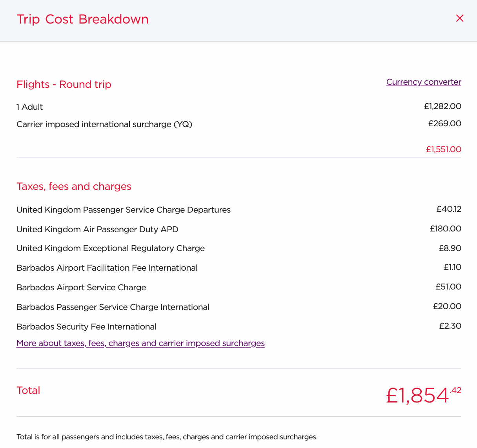The width and height of the screenshot is (477, 448).
Task: Open More about taxes, fees, charges link
Action: coord(140,343)
